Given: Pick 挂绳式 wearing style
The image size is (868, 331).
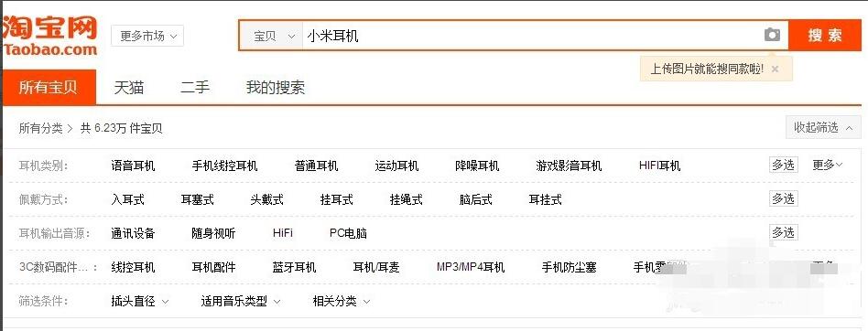Looking at the screenshot, I should point(407,199).
